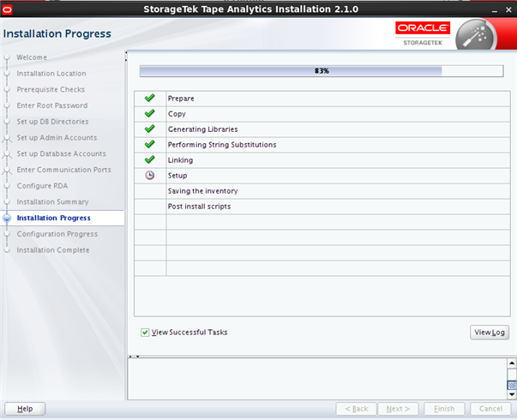517x420 pixels.
Task: Click the 83% progress bar
Action: point(322,71)
